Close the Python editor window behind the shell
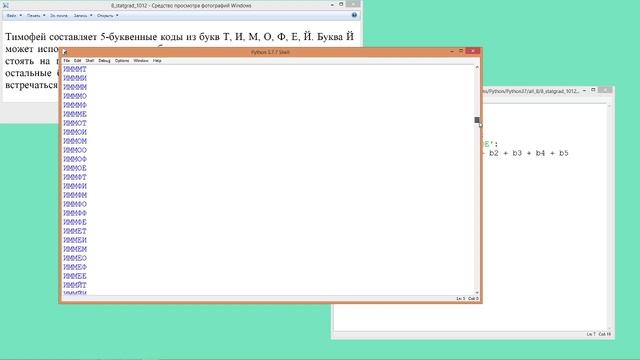Screen dimensions: 640x360 click(x=606, y=90)
